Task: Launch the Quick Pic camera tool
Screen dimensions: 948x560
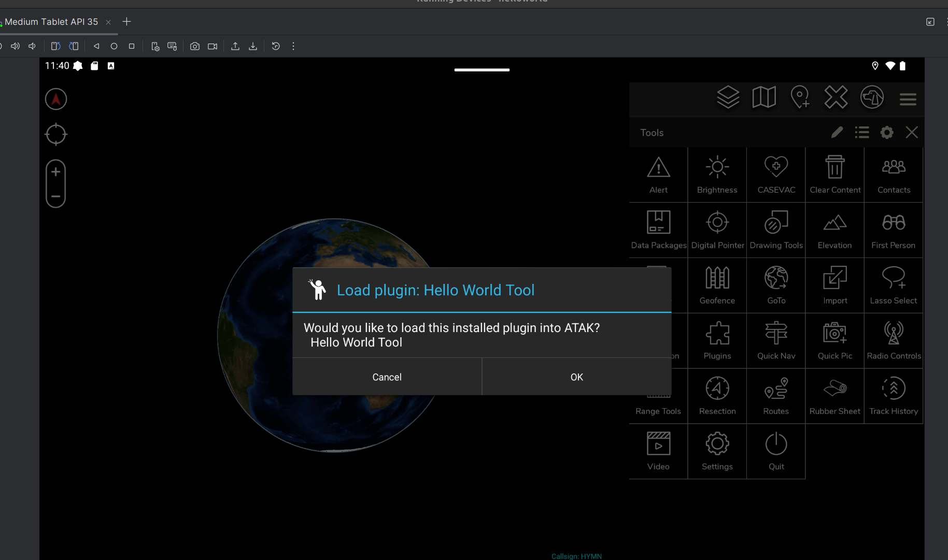Action: (834, 341)
